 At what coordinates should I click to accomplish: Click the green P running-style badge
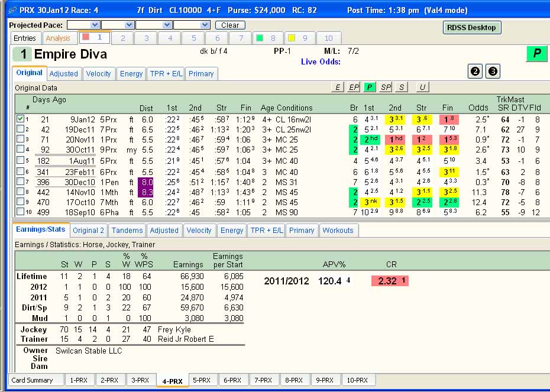coord(536,53)
